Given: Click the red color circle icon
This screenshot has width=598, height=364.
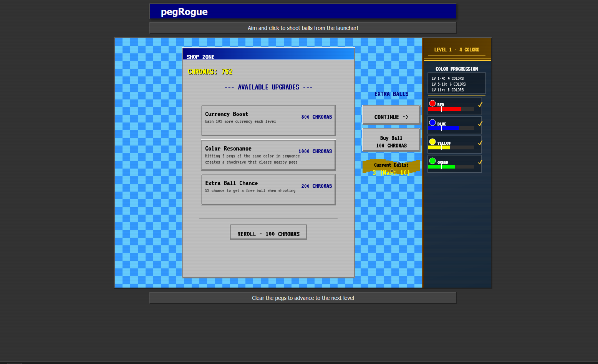Looking at the screenshot, I should tap(432, 103).
